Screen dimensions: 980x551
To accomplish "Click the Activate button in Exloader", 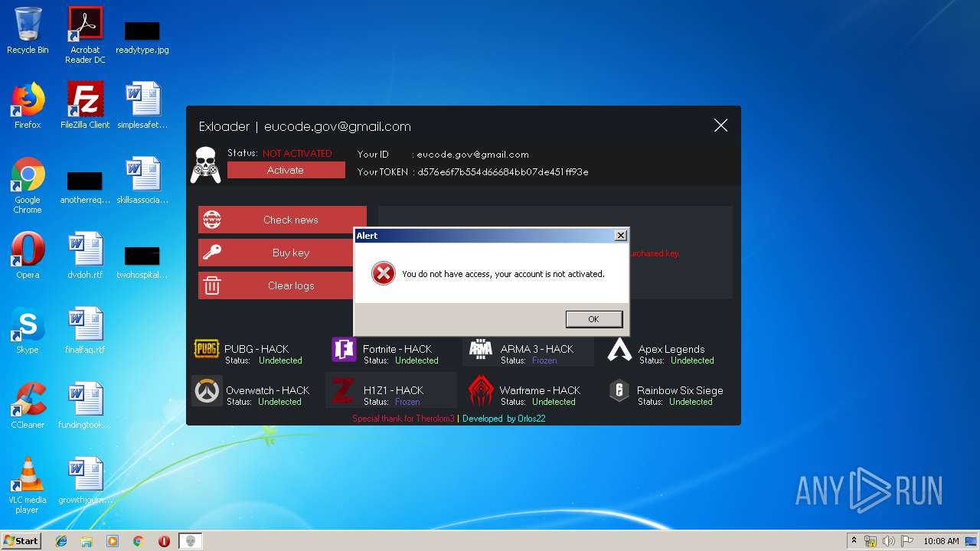I will pos(286,170).
